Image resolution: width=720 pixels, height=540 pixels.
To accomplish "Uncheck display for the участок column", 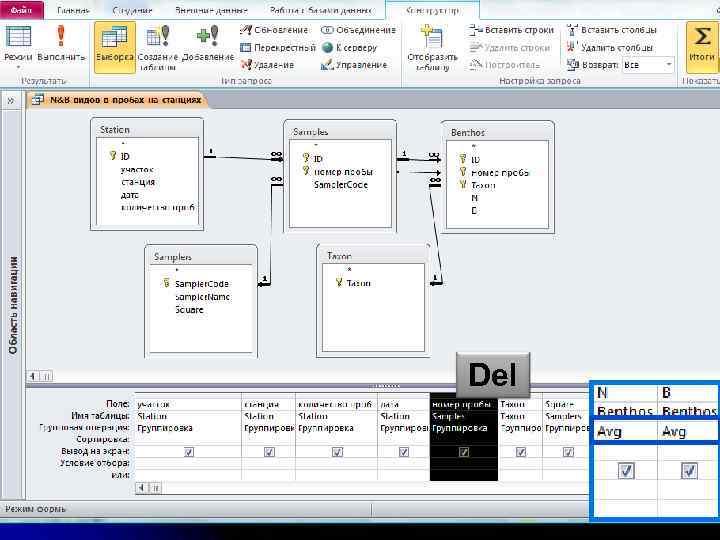I will (189, 452).
